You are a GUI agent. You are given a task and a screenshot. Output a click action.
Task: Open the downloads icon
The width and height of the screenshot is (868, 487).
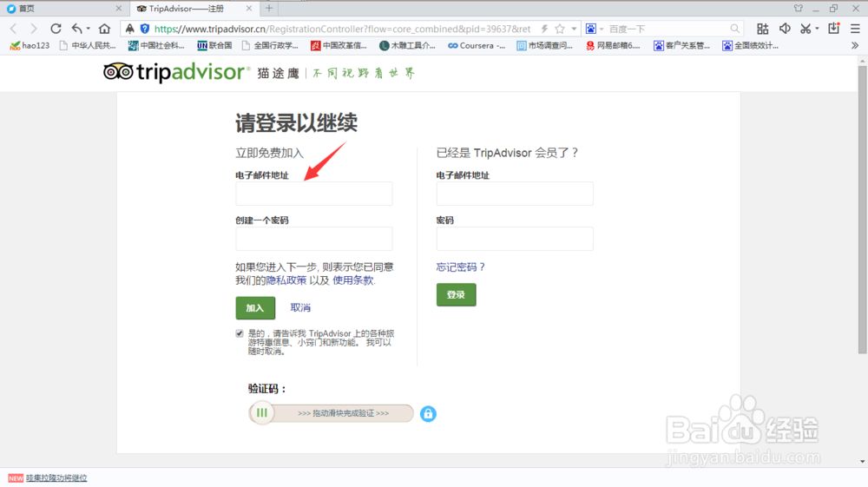[833, 29]
